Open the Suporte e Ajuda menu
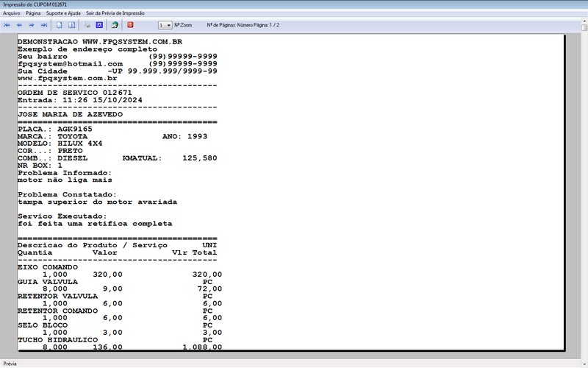Image resolution: width=588 pixels, height=368 pixels. pos(64,13)
